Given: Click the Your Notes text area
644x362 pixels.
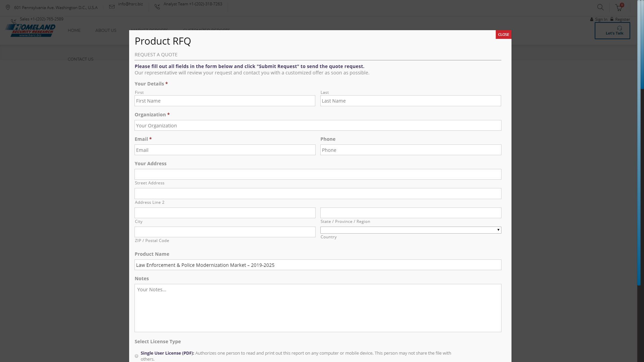Looking at the screenshot, I should click(x=318, y=308).
